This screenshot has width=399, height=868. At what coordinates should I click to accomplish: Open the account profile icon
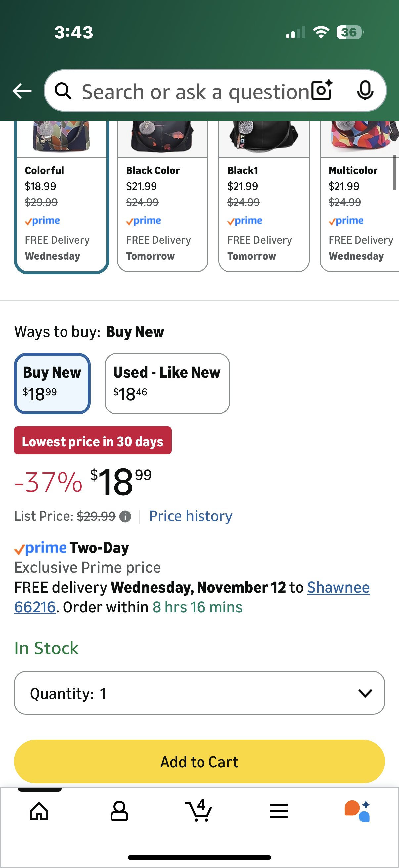point(119,810)
